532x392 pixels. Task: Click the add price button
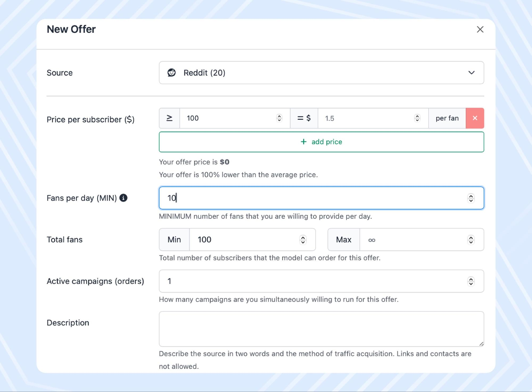pos(321,142)
